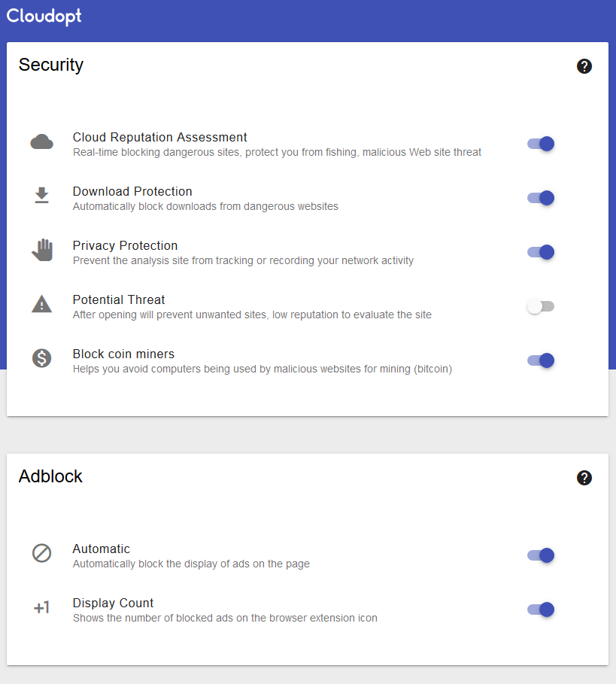This screenshot has width=616, height=684.
Task: Open help for the Security section
Action: click(584, 66)
